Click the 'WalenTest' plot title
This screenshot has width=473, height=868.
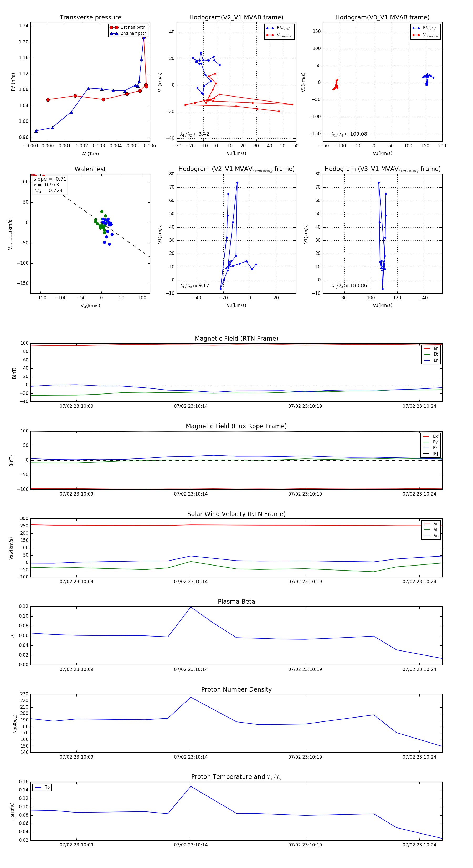point(90,169)
